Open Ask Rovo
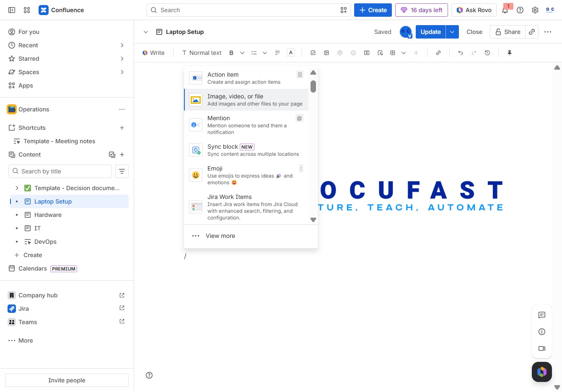Image resolution: width=562 pixels, height=392 pixels. 474,10
